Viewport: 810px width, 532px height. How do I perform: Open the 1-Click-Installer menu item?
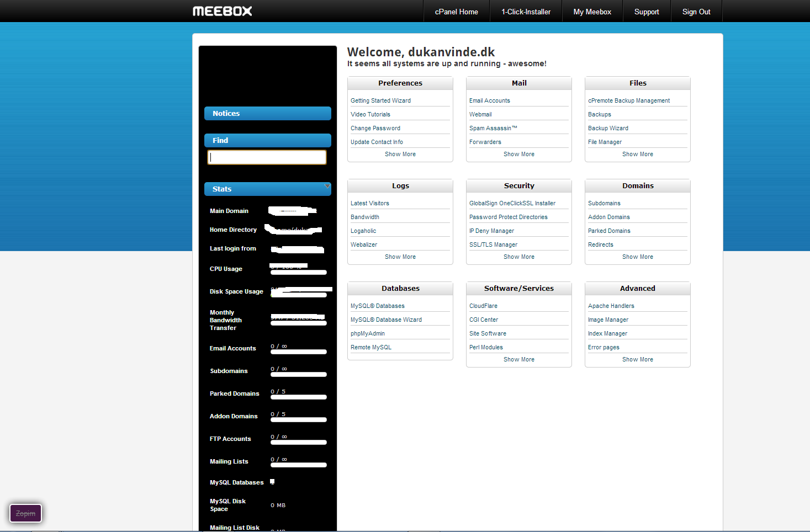coord(526,12)
